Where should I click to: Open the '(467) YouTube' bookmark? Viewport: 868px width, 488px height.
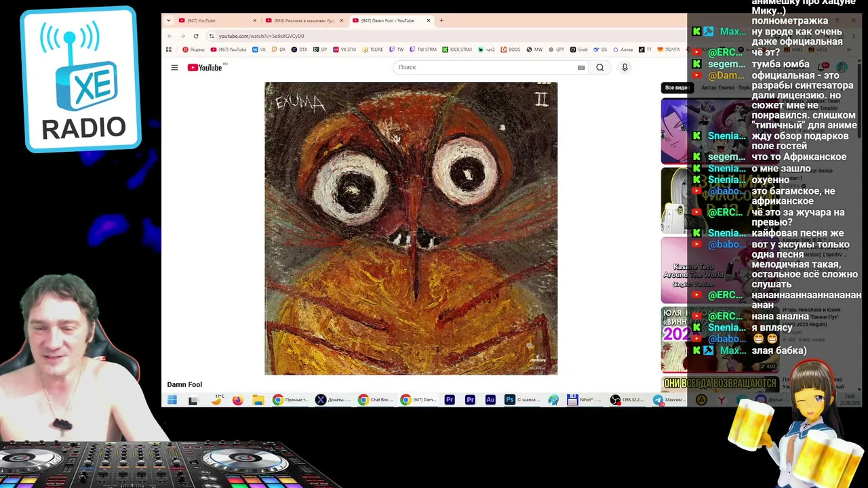[x=229, y=49]
